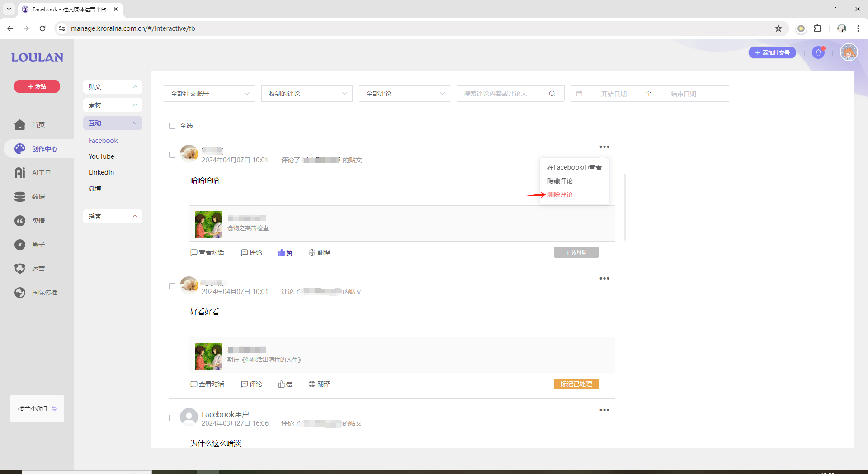Open the 运营 sidebar icon

[x=20, y=269]
